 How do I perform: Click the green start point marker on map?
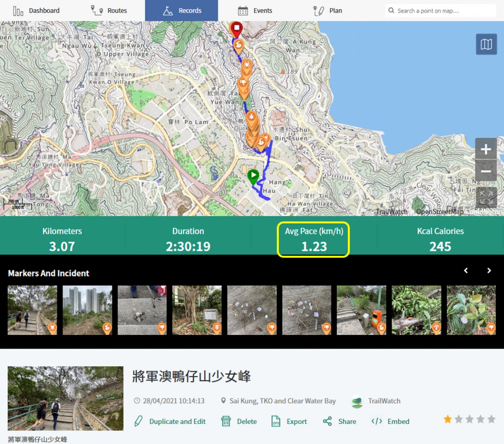click(253, 176)
